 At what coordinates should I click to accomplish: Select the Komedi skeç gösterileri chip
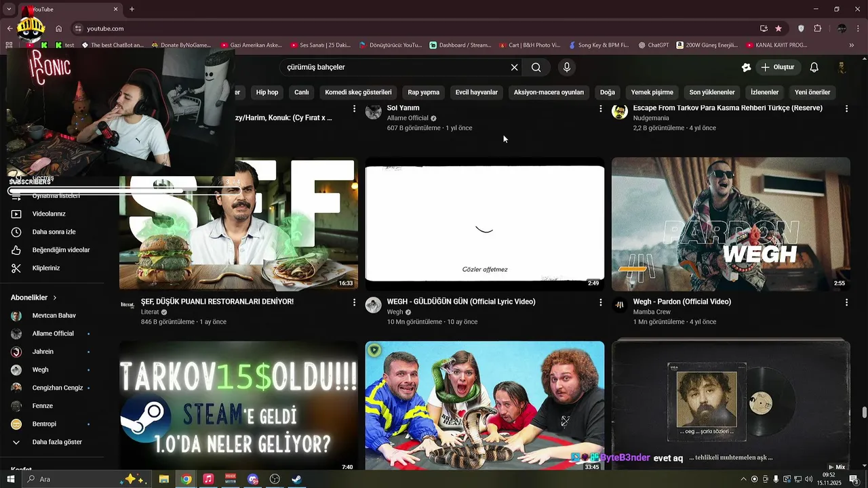358,92
